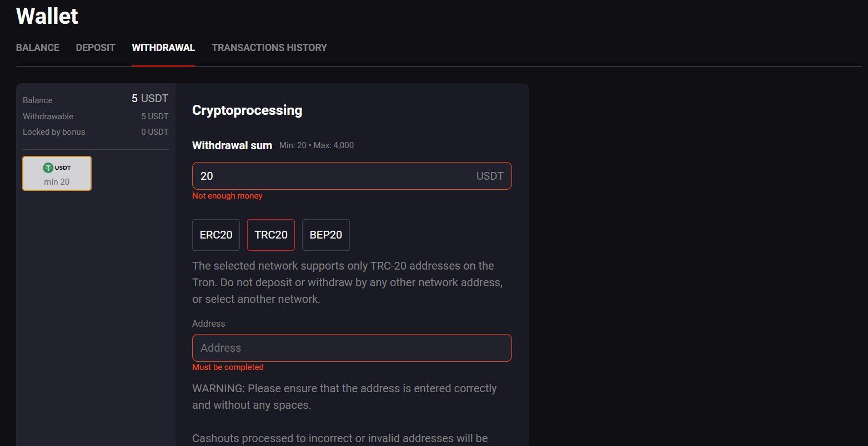
Task: Click the Cryptoprocessing heading
Action: pos(247,110)
